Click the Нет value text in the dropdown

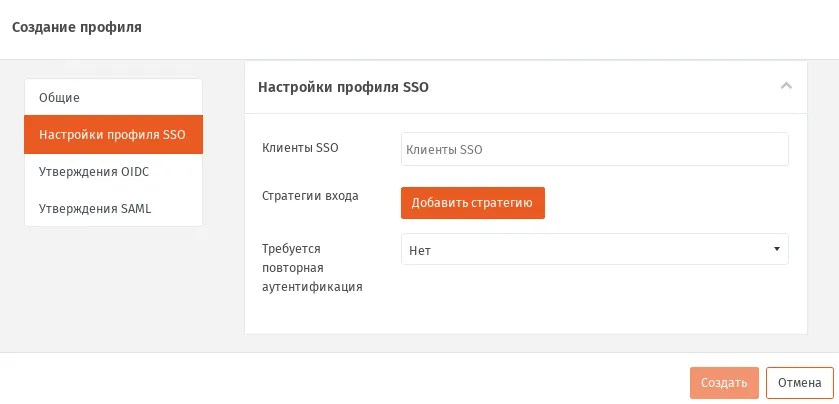click(x=420, y=250)
